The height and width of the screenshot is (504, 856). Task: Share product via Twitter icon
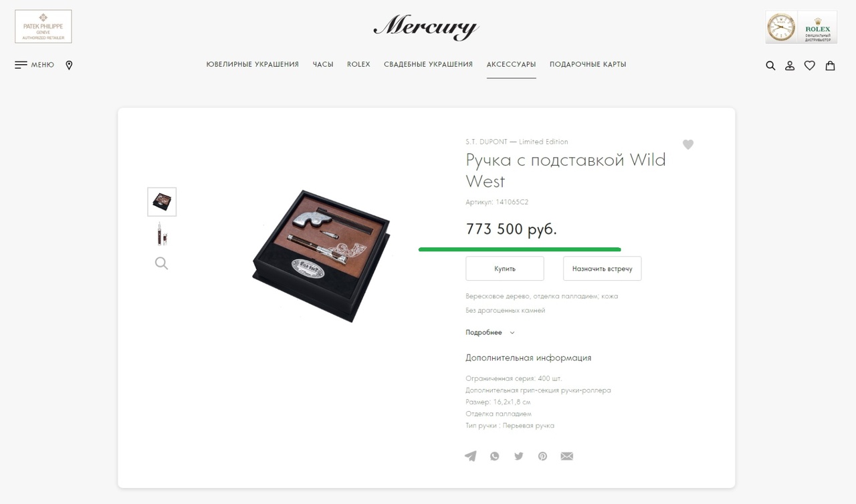pos(519,456)
